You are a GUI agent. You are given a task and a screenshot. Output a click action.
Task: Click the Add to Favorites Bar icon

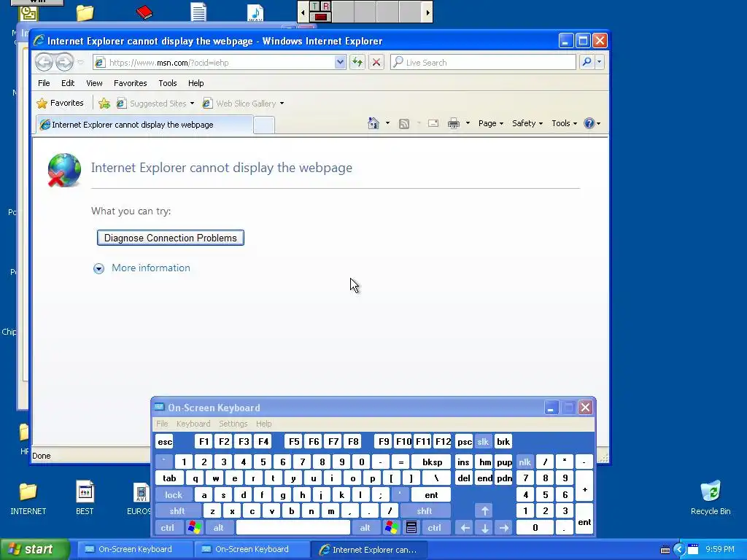coord(104,103)
